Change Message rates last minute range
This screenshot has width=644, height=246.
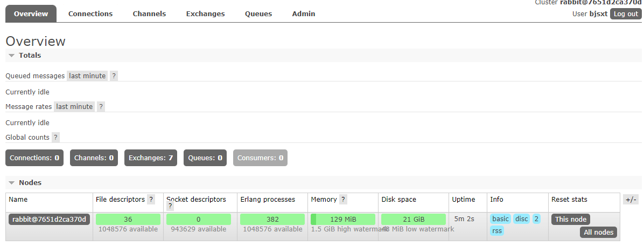74,106
